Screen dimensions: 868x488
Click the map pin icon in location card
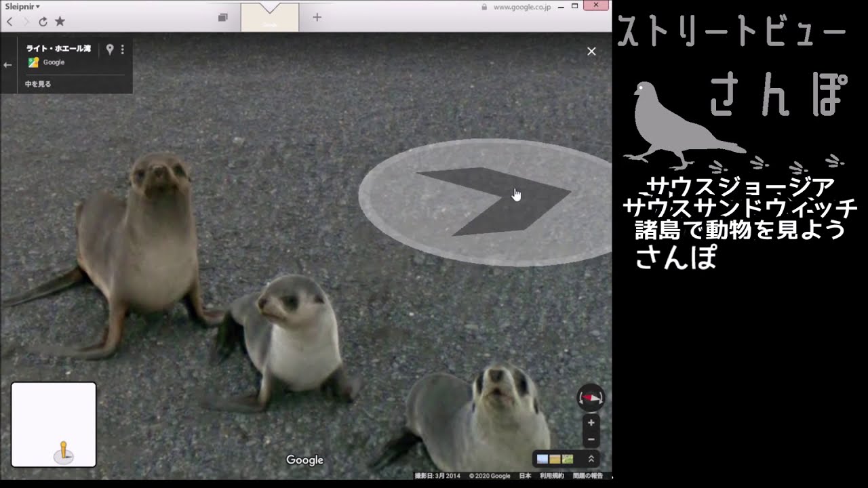tap(110, 49)
